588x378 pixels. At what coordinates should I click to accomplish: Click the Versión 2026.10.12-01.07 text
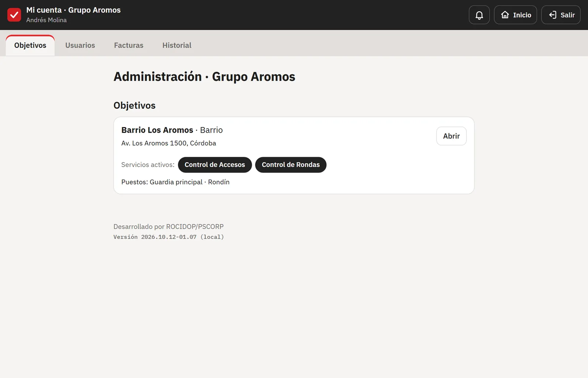(x=169, y=237)
